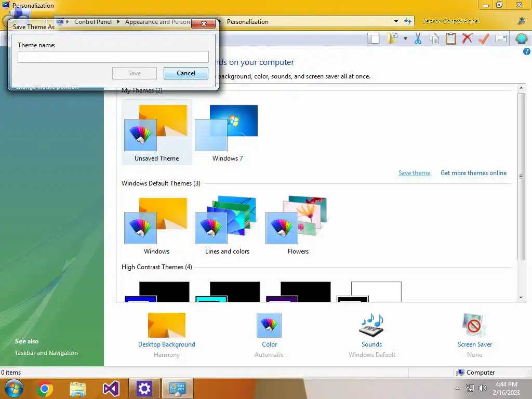Open the Settings gear app on taskbar

(x=144, y=389)
